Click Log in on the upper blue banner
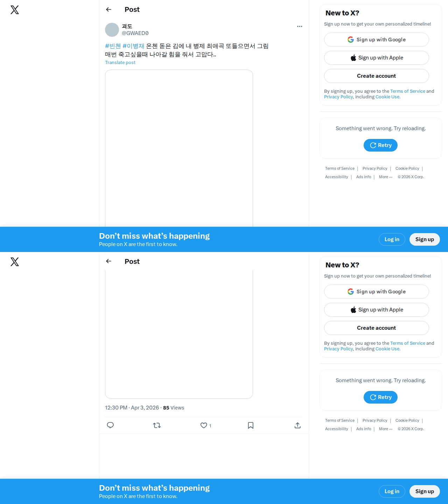 (x=392, y=239)
